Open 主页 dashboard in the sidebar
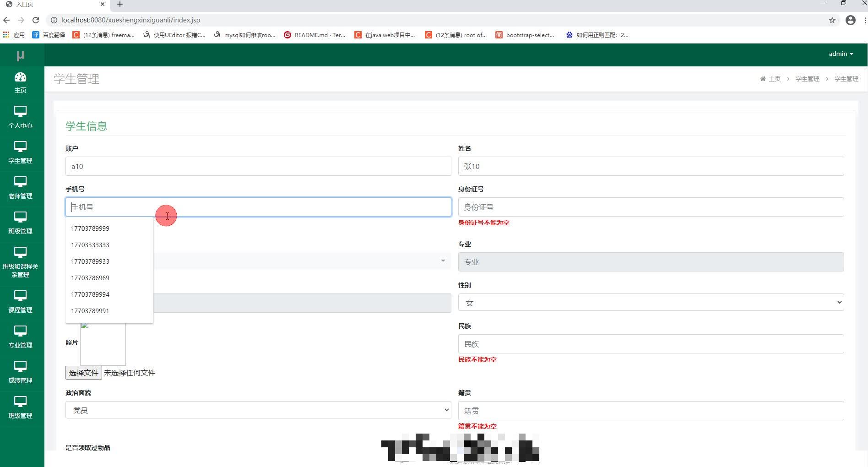The width and height of the screenshot is (868, 467). [20, 83]
